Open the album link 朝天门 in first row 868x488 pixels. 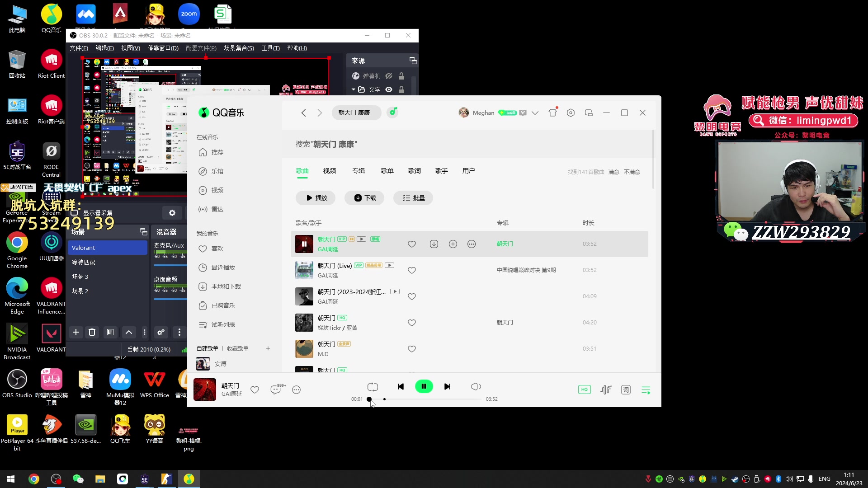[505, 244]
